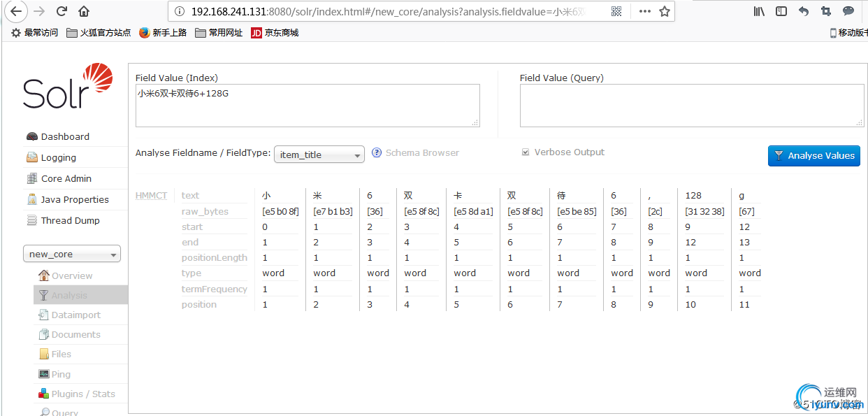The image size is (868, 416).
Task: Open the 常用网址 bookmark folder
Action: pos(219,33)
